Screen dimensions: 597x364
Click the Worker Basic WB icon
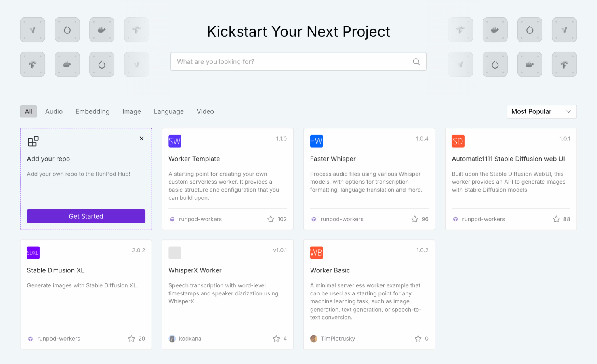point(317,253)
